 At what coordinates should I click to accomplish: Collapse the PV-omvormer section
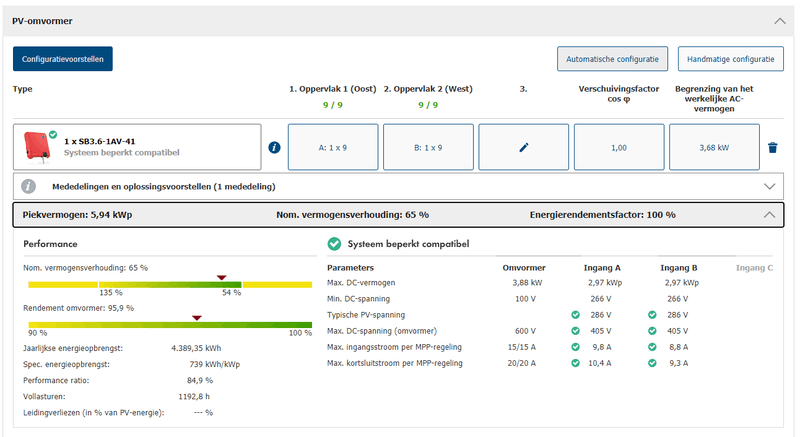click(x=779, y=20)
